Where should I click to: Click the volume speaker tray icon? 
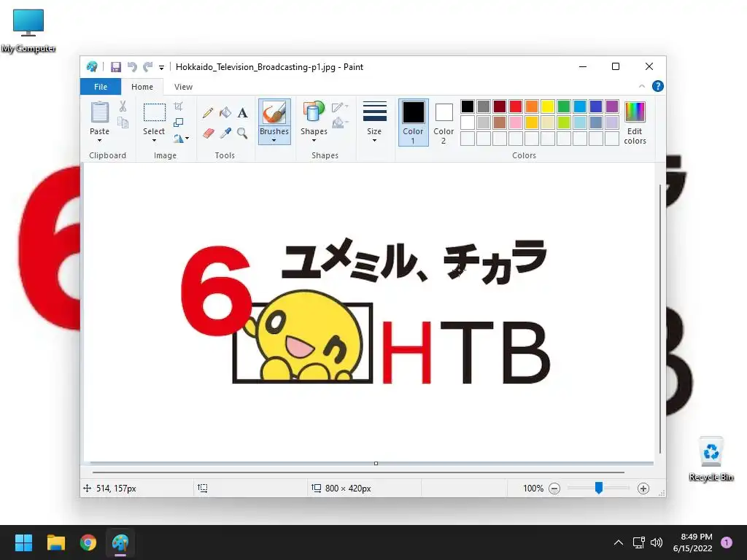tap(657, 542)
